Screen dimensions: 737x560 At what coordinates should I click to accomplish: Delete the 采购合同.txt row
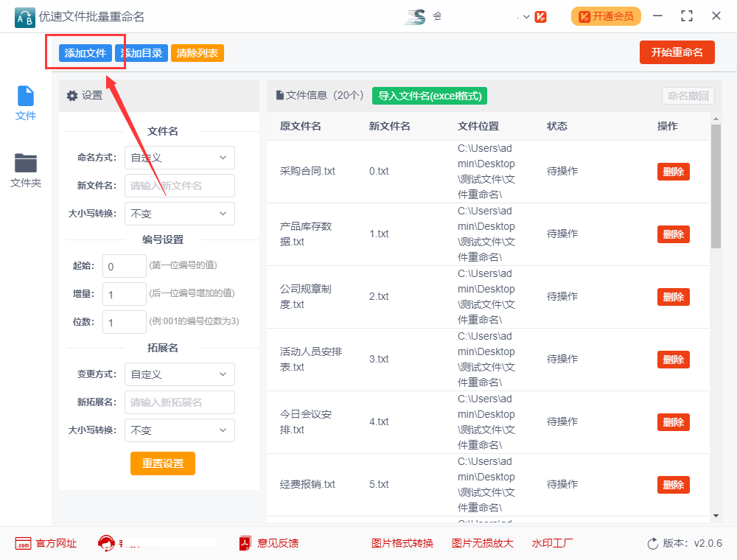tap(673, 172)
